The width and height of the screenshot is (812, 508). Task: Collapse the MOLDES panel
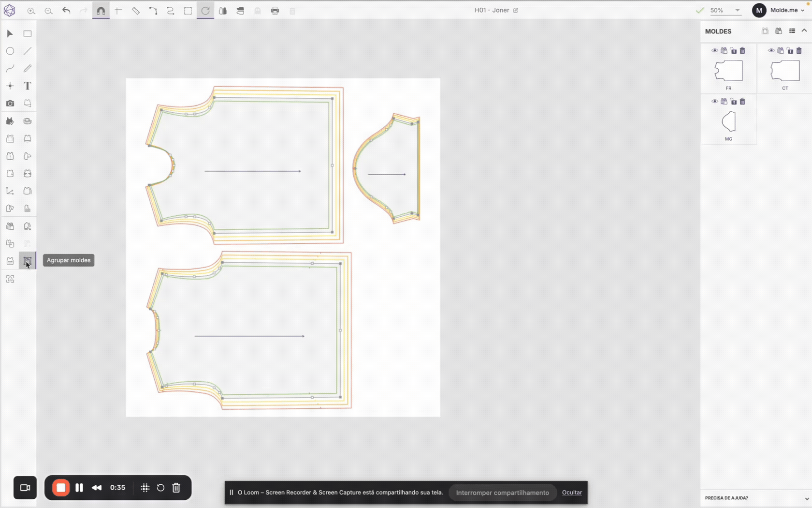click(804, 30)
